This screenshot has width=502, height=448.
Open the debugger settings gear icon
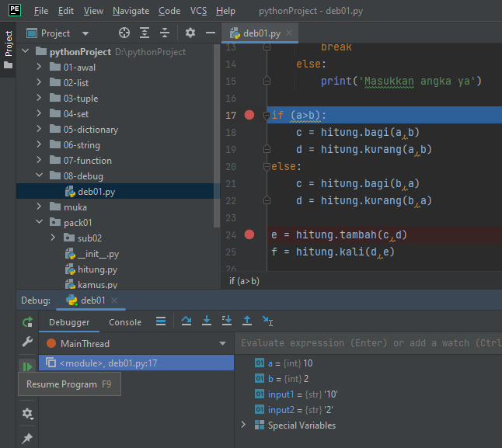pos(27,414)
